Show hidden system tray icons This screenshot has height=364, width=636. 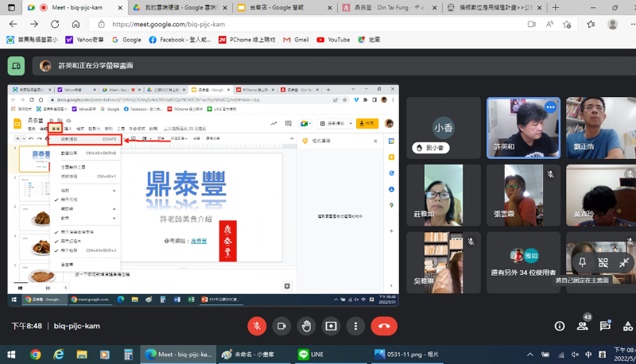529,354
